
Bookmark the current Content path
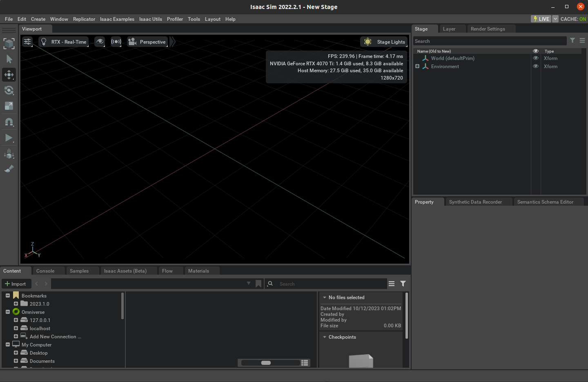point(258,284)
